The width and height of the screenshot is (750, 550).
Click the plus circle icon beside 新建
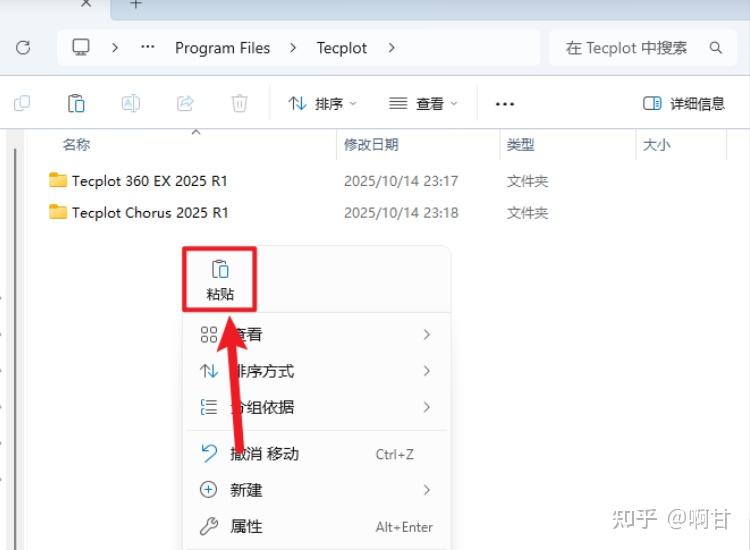pyautogui.click(x=208, y=490)
